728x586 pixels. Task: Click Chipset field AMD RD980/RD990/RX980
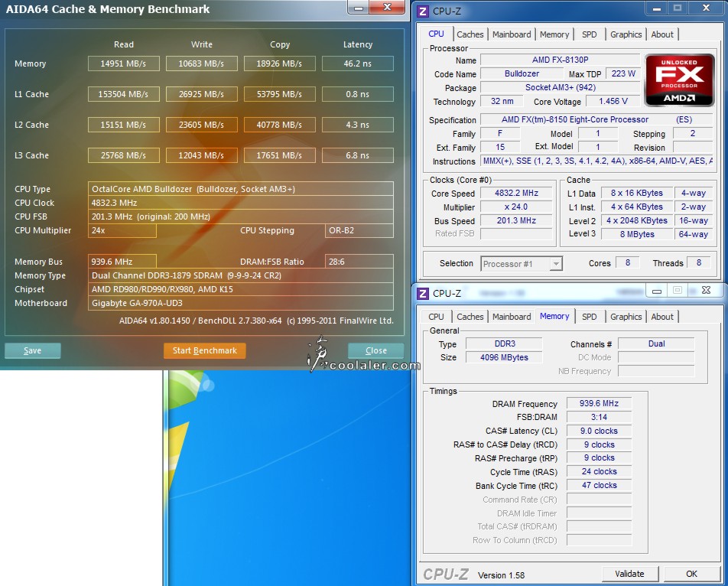coord(240,289)
